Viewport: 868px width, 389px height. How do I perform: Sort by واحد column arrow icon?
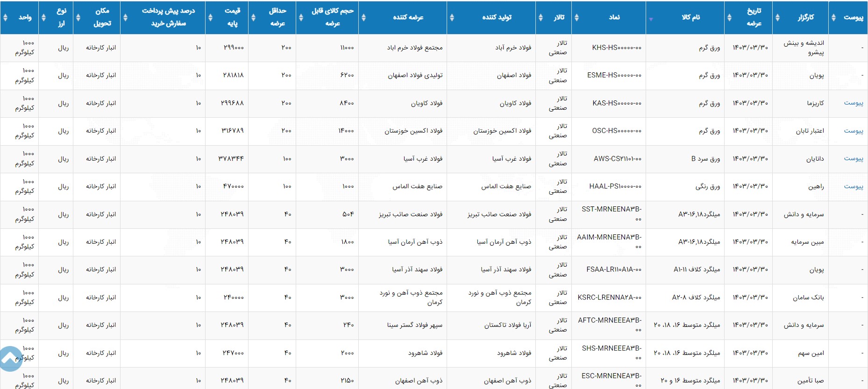[x=5, y=17]
